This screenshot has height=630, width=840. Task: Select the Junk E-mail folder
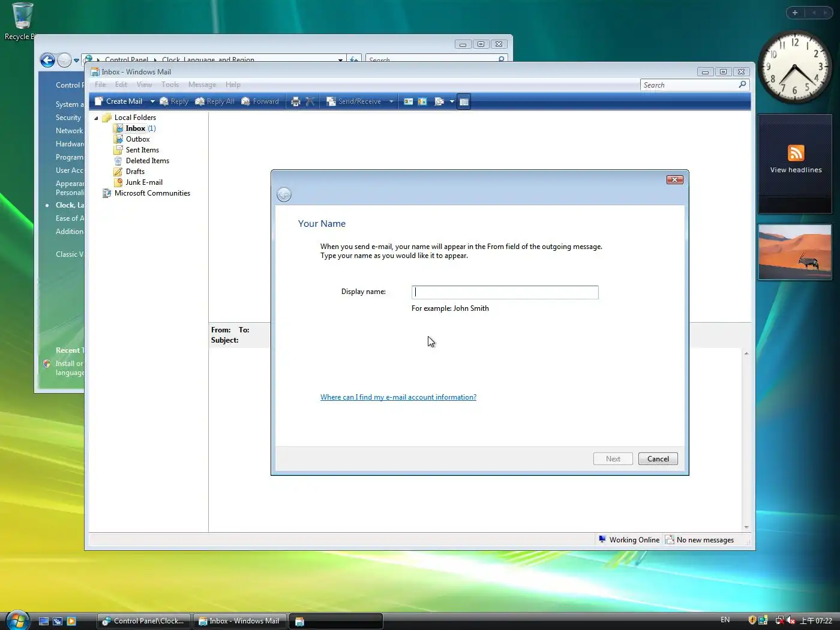(x=144, y=182)
